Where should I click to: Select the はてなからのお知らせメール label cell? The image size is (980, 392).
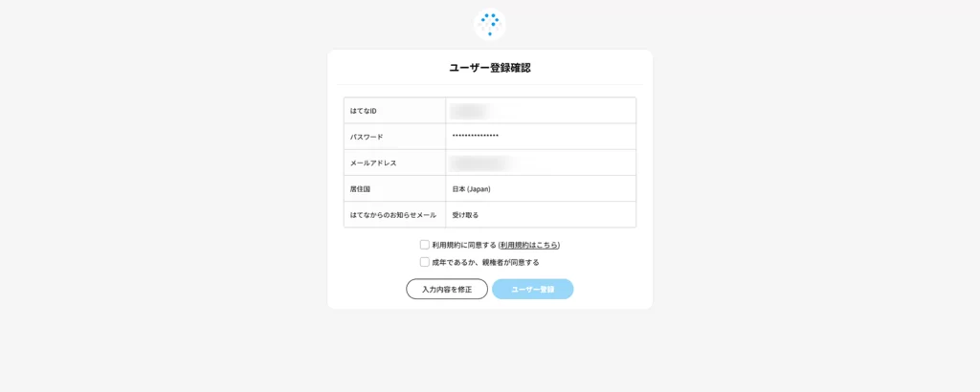[x=395, y=215]
